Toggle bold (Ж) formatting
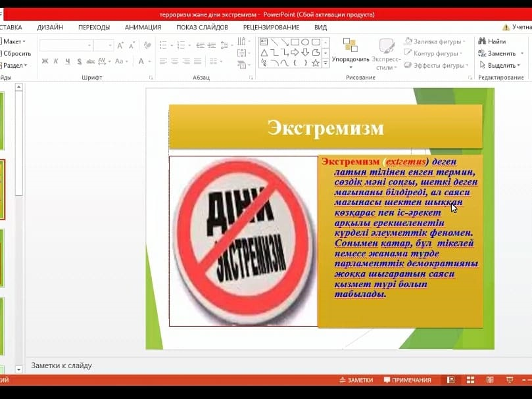Screen dimensions: 532x399 point(45,61)
